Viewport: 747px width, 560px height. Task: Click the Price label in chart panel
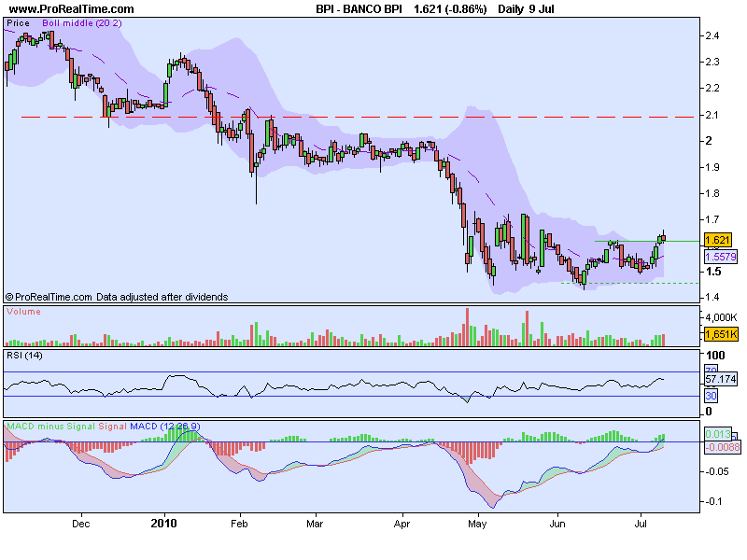coord(18,23)
